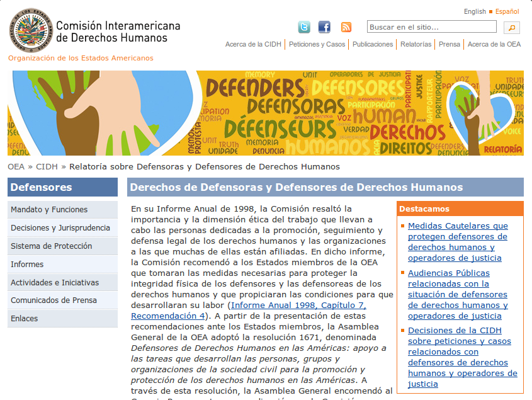532x400 pixels.
Task: Open Informes in the sidebar
Action: 63,264
